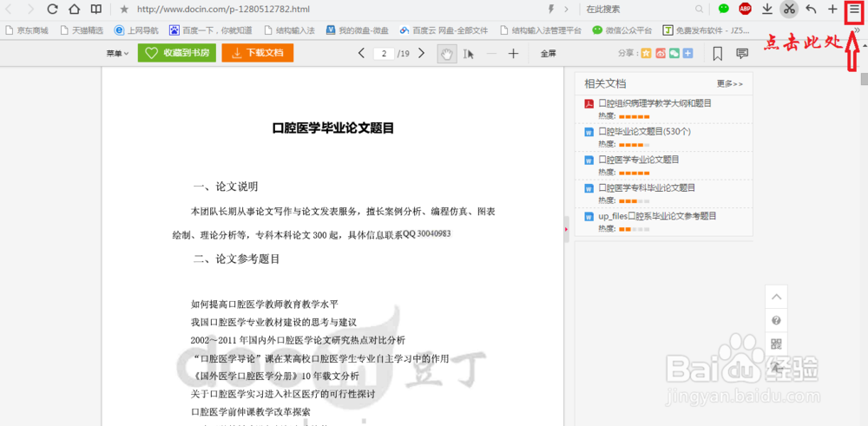Activate the scissors screenshot tool
868x426 pixels.
coord(789,9)
